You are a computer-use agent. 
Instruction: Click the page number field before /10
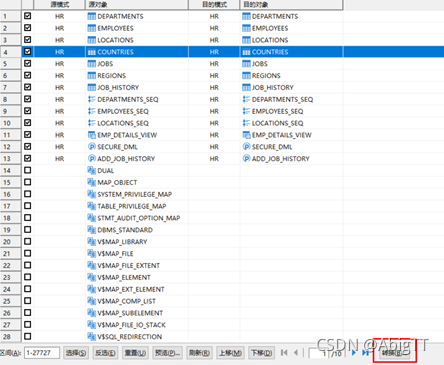(319, 353)
